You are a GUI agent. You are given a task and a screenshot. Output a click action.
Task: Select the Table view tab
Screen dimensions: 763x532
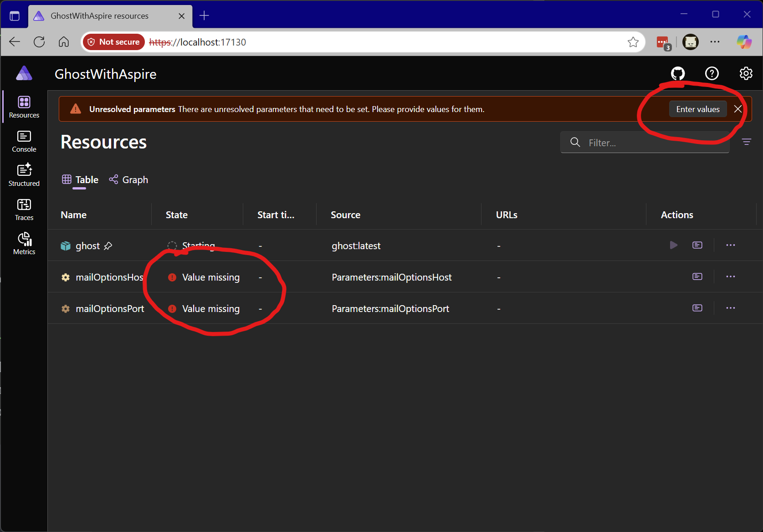point(81,180)
